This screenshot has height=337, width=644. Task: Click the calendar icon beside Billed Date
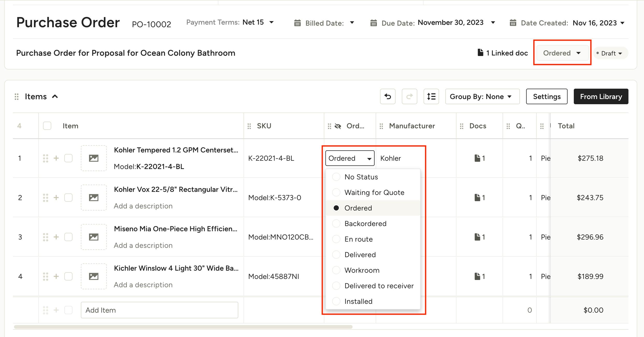pos(297,23)
